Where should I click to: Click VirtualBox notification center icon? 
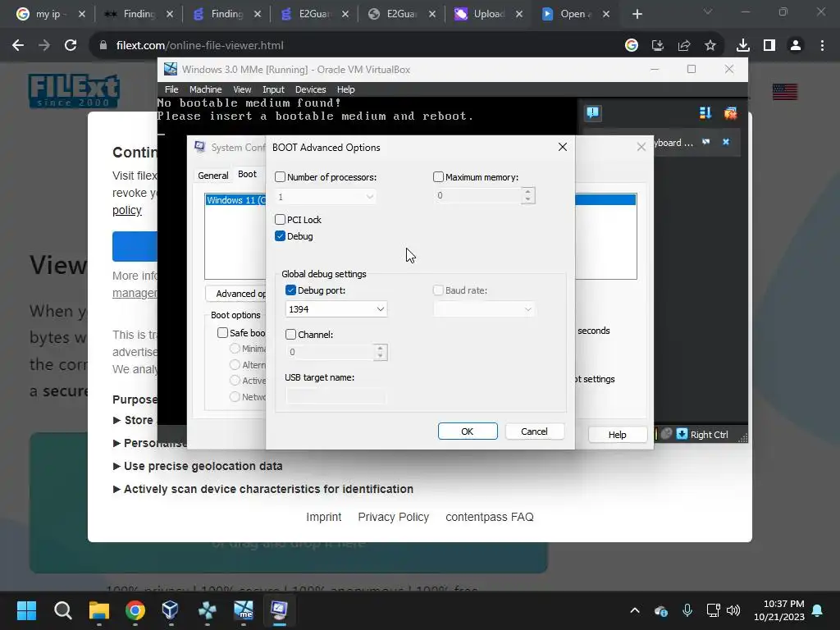(x=592, y=112)
